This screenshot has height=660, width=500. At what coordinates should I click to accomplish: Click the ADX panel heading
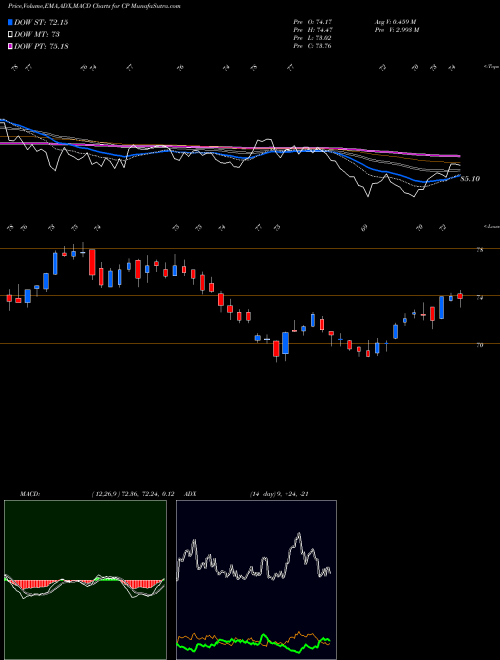click(190, 494)
